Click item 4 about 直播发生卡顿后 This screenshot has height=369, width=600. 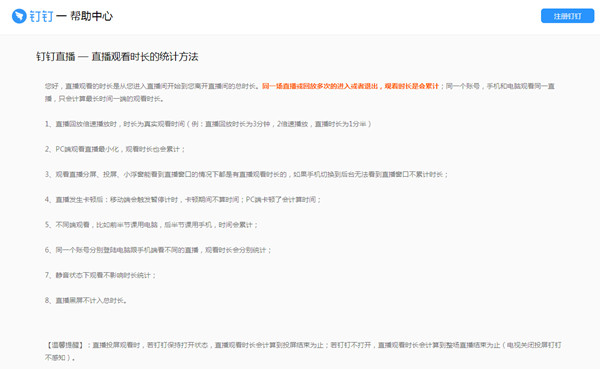coord(183,199)
